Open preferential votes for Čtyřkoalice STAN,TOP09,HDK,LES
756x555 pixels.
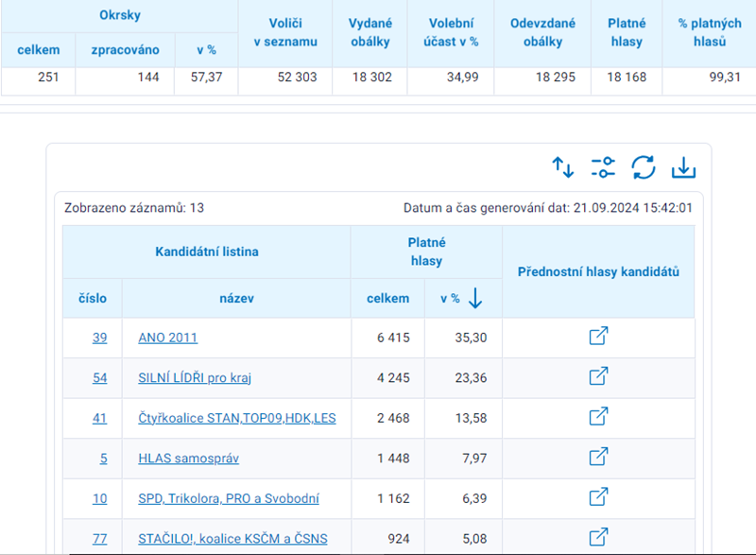[598, 417]
